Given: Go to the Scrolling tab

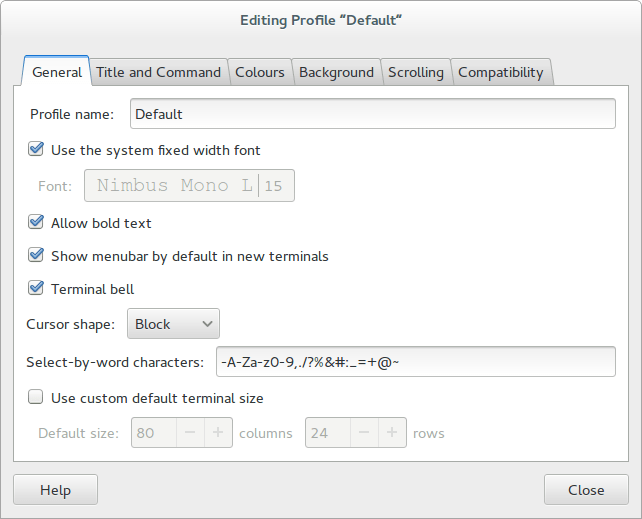Looking at the screenshot, I should click(x=416, y=72).
